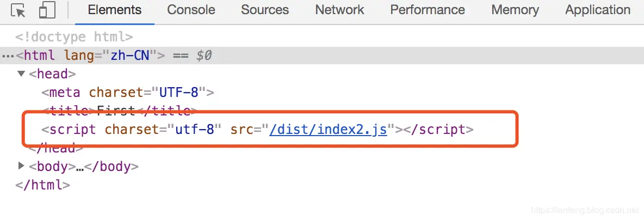The width and height of the screenshot is (644, 220).
Task: Switch to the Sources tab
Action: (265, 10)
